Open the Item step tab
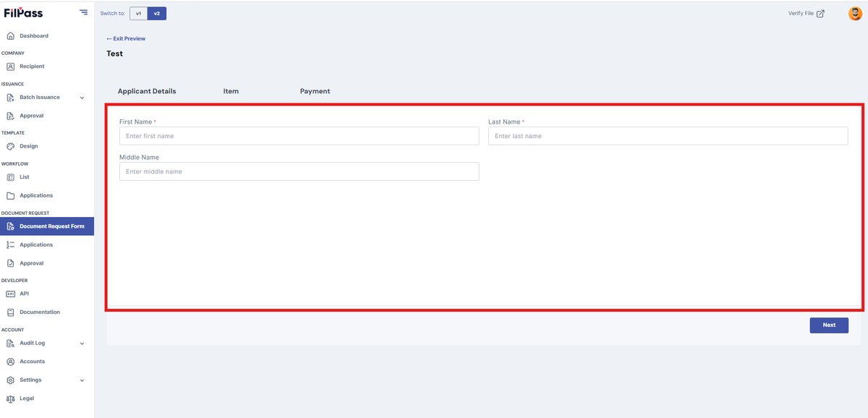The width and height of the screenshot is (868, 418). coord(231,91)
